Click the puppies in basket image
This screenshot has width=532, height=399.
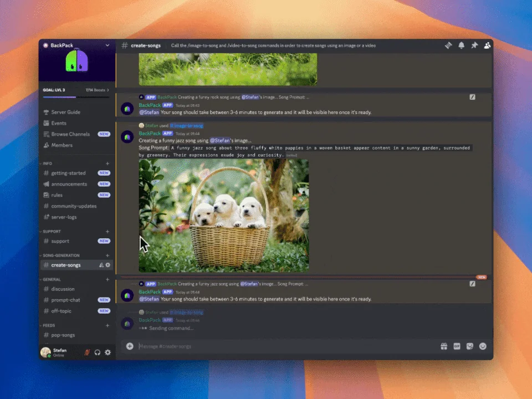pyautogui.click(x=223, y=216)
